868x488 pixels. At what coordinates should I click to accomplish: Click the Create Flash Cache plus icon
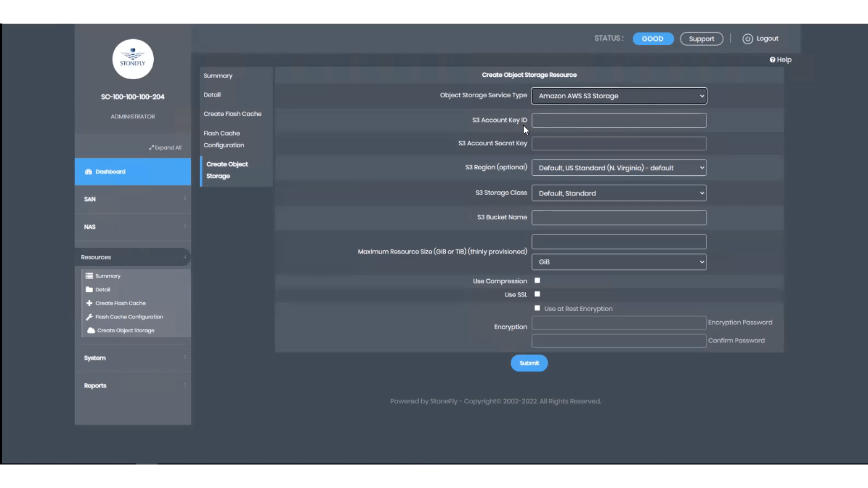tap(90, 303)
